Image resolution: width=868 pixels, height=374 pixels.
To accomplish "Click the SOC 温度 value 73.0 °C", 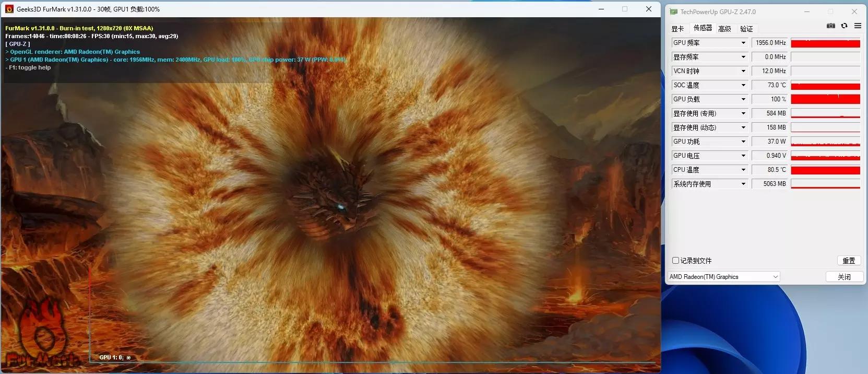I will coord(769,85).
